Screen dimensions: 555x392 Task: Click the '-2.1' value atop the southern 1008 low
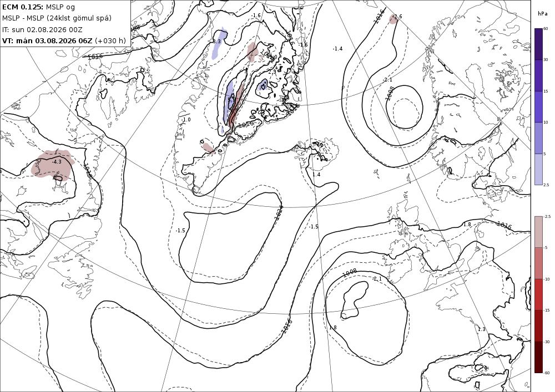coord(377,279)
